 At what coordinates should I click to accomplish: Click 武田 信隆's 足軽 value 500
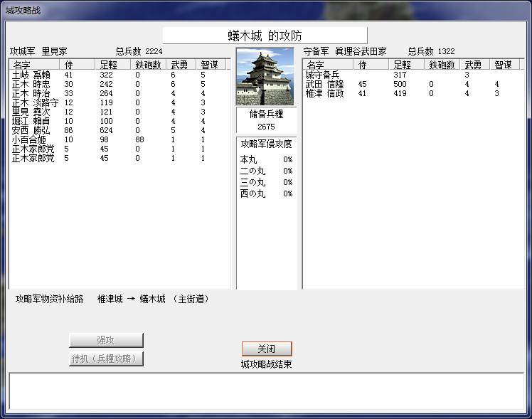(x=400, y=84)
